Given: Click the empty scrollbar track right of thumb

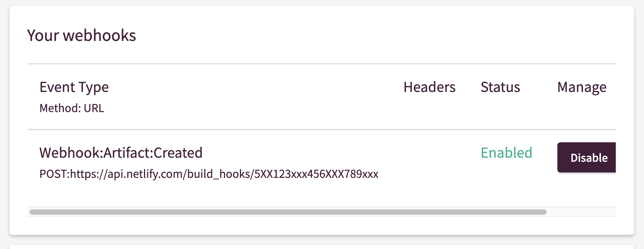Looking at the screenshot, I should coord(581,212).
